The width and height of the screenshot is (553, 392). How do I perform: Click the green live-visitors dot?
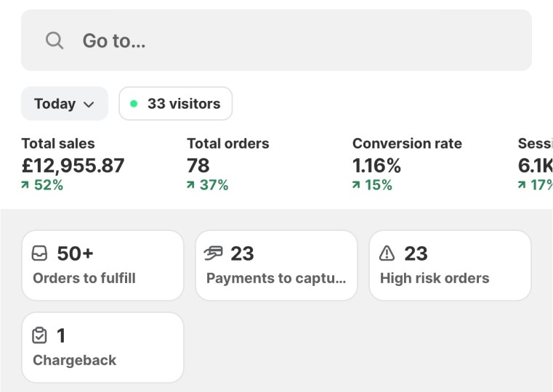point(134,104)
